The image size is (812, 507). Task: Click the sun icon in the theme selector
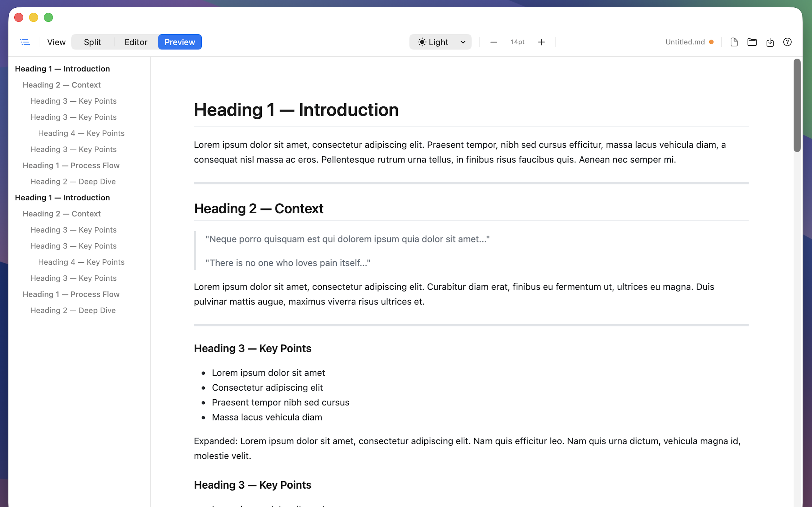tap(422, 42)
